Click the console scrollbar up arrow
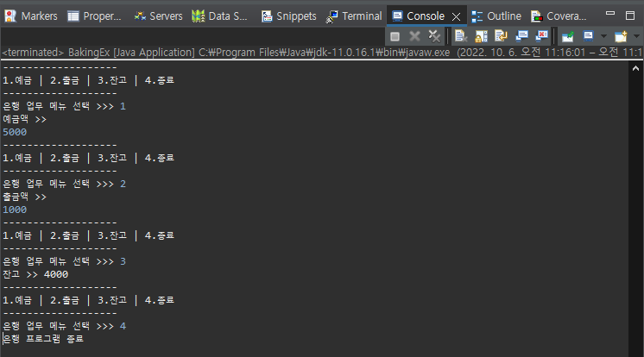644x357 pixels. (635, 68)
